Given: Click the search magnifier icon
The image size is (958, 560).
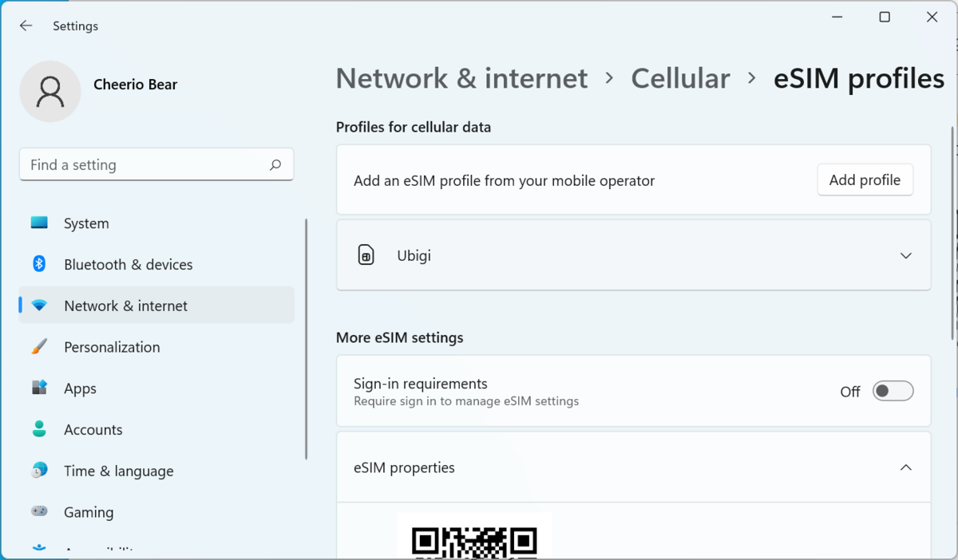Looking at the screenshot, I should [x=275, y=165].
